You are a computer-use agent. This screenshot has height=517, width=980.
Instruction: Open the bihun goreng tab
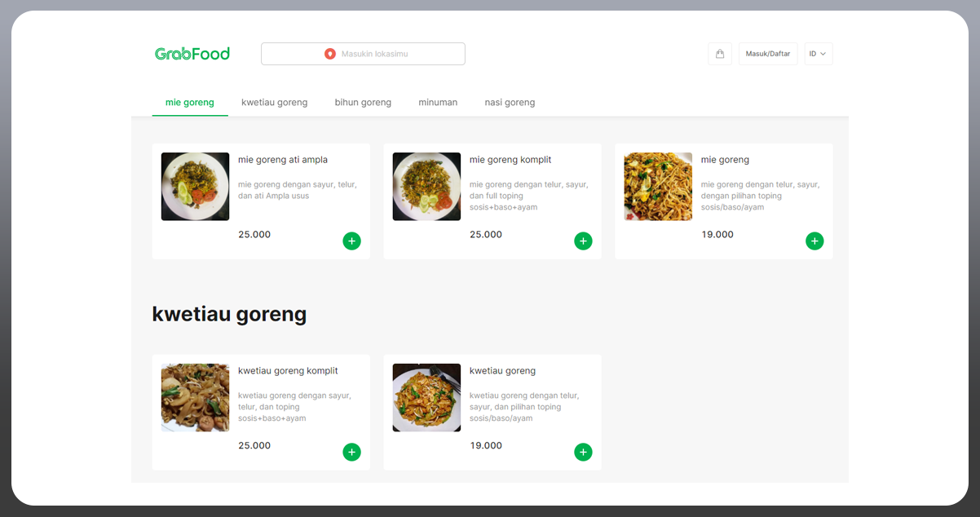click(x=363, y=103)
